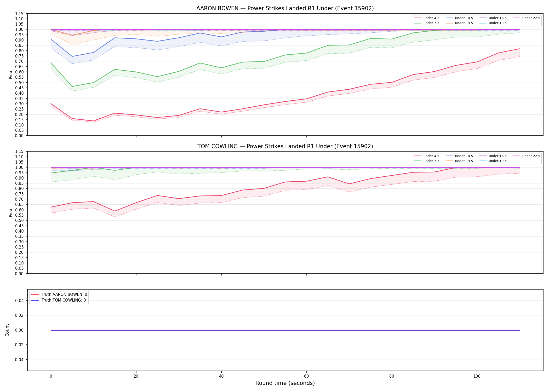This screenshot has width=549, height=392.
Task: Click the 'under 7.5' green line sample, Tom Cowling legend
Action: coord(418,161)
